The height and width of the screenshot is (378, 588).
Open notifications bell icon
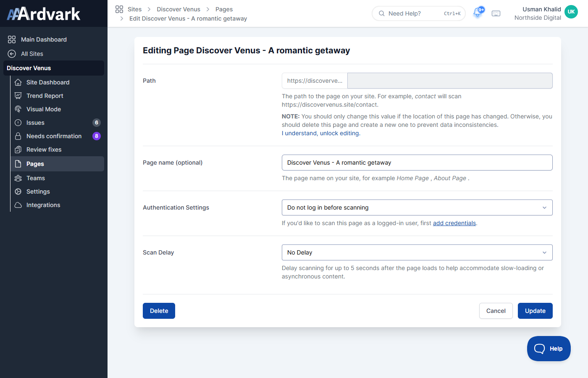[478, 13]
